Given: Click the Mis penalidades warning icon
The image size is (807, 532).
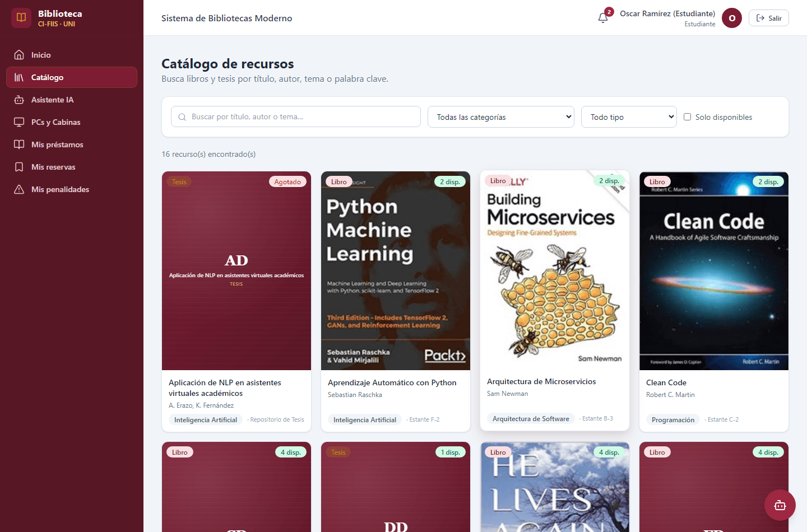Looking at the screenshot, I should 19,189.
